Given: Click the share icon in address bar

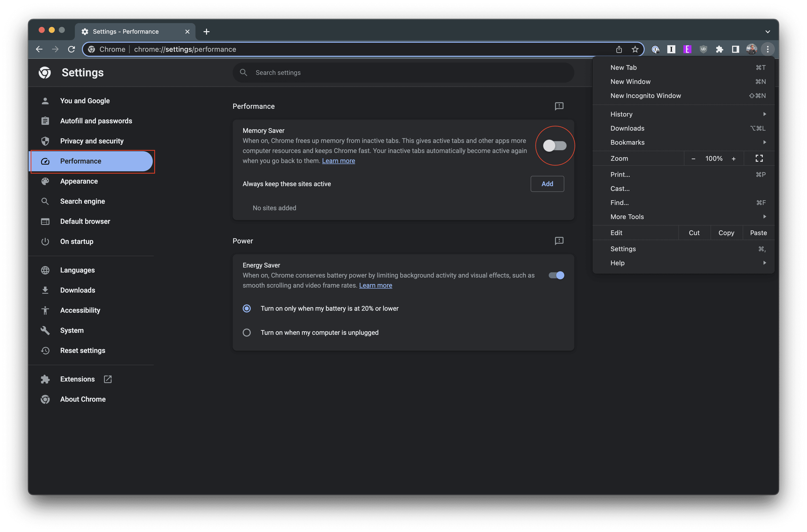Looking at the screenshot, I should pyautogui.click(x=619, y=49).
